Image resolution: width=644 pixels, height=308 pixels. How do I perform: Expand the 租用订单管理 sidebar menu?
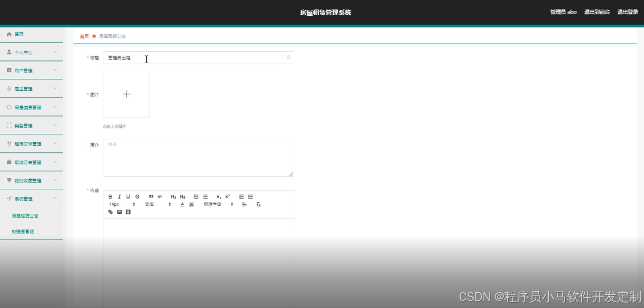point(32,144)
